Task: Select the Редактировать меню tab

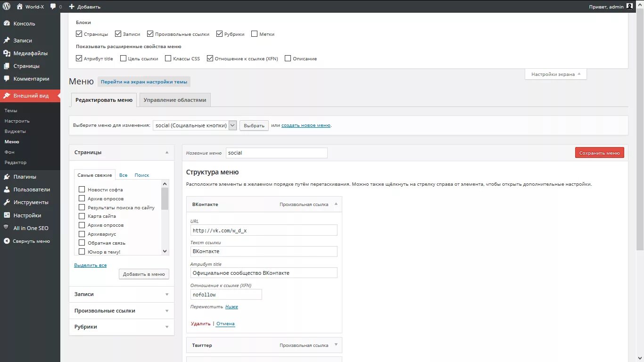Action: tap(104, 100)
